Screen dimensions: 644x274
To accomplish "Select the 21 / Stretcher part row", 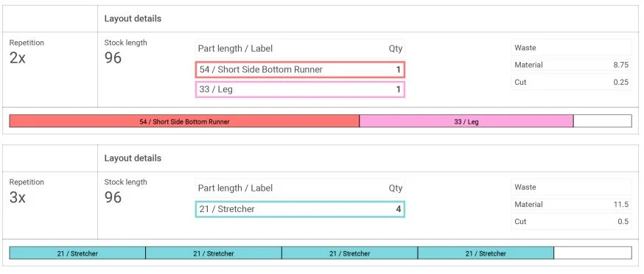I will tap(300, 209).
